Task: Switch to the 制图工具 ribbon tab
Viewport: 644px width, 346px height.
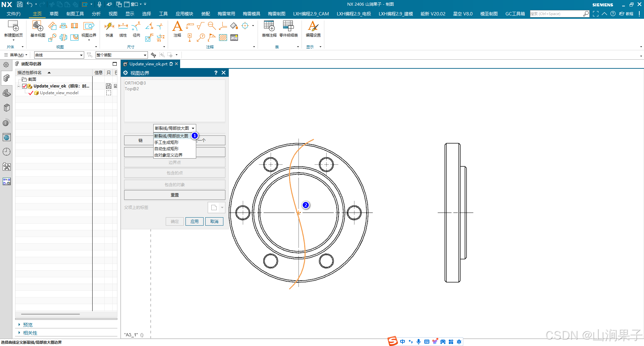Action: click(75, 14)
